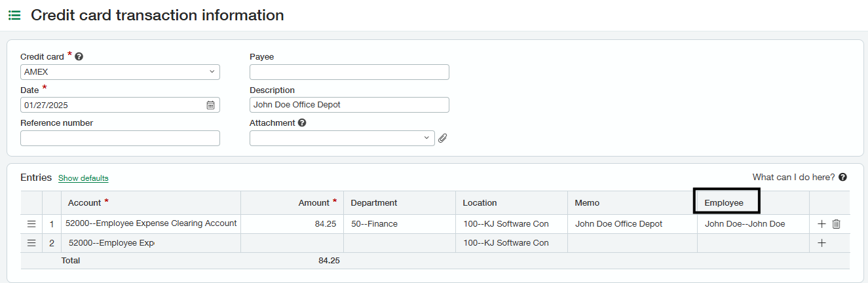The width and height of the screenshot is (868, 283).
Task: Click the Credit card help question icon
Action: point(79,57)
